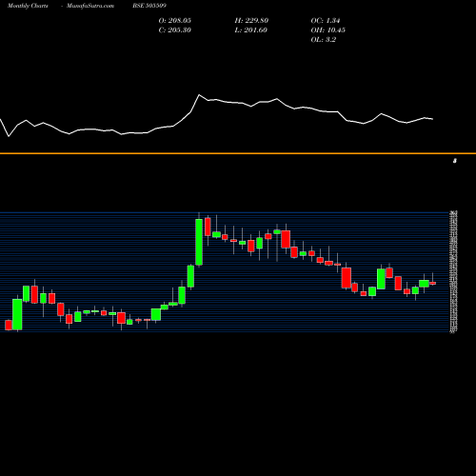This screenshot has height=476, width=476.
Task: Click the 'Monthly Charts' title text
Action: click(28, 6)
